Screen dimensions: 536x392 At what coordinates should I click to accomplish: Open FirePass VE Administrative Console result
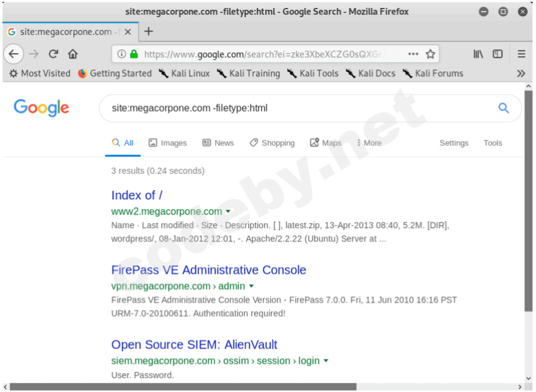point(209,269)
